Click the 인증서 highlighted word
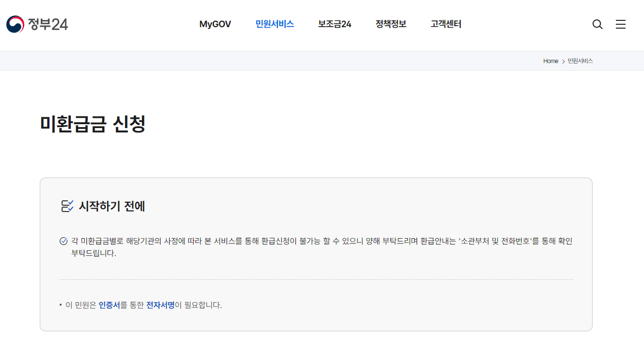This screenshot has width=644, height=342. click(109, 305)
